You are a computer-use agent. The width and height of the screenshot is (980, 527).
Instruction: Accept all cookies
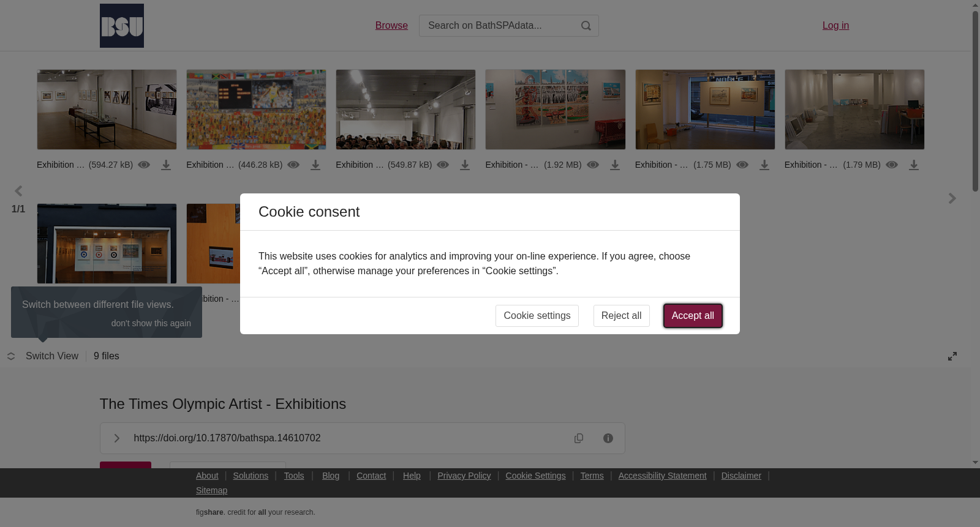693,316
